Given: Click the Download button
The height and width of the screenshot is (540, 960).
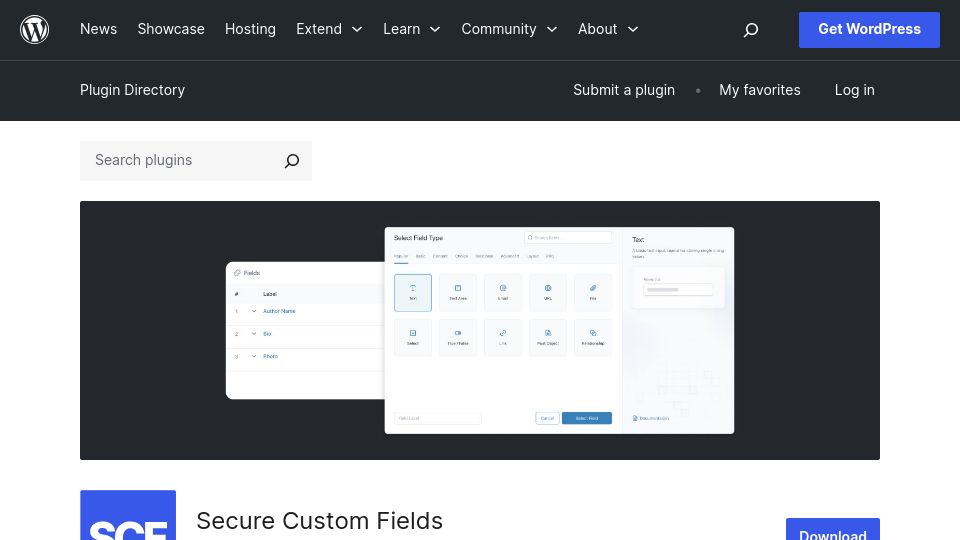Looking at the screenshot, I should coord(833,530).
